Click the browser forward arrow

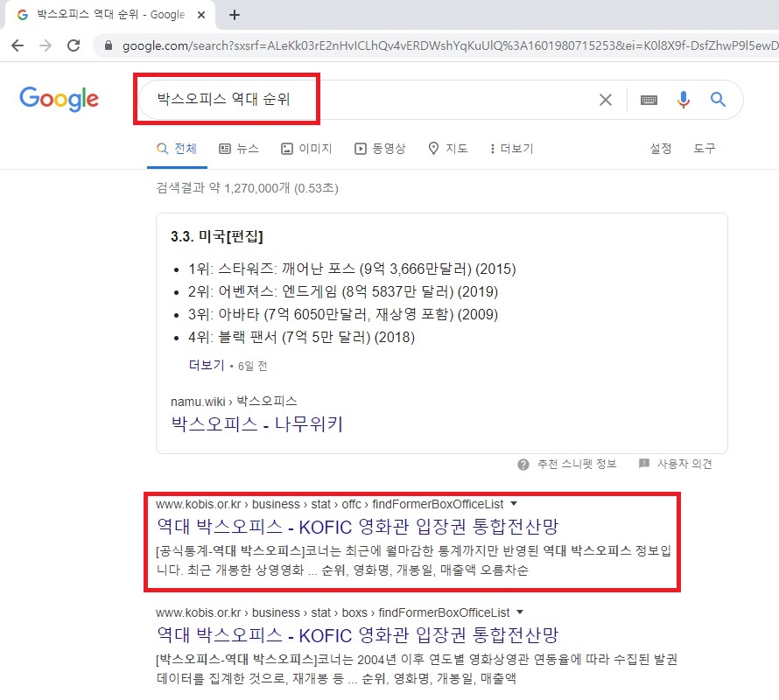[x=46, y=45]
